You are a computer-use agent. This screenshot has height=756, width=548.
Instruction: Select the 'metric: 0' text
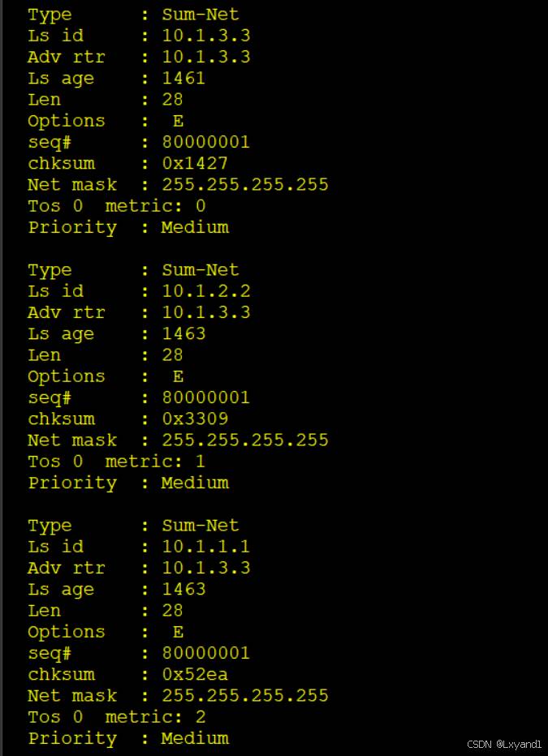coord(155,206)
